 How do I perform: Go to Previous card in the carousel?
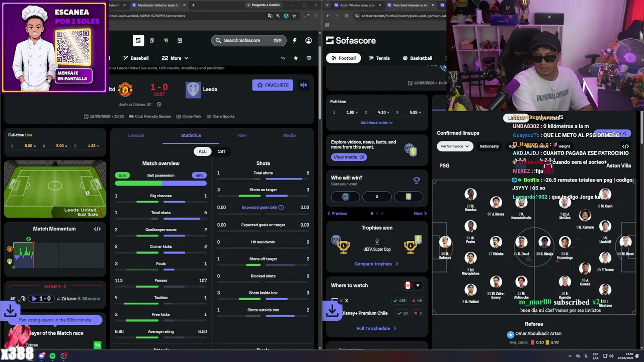337,213
